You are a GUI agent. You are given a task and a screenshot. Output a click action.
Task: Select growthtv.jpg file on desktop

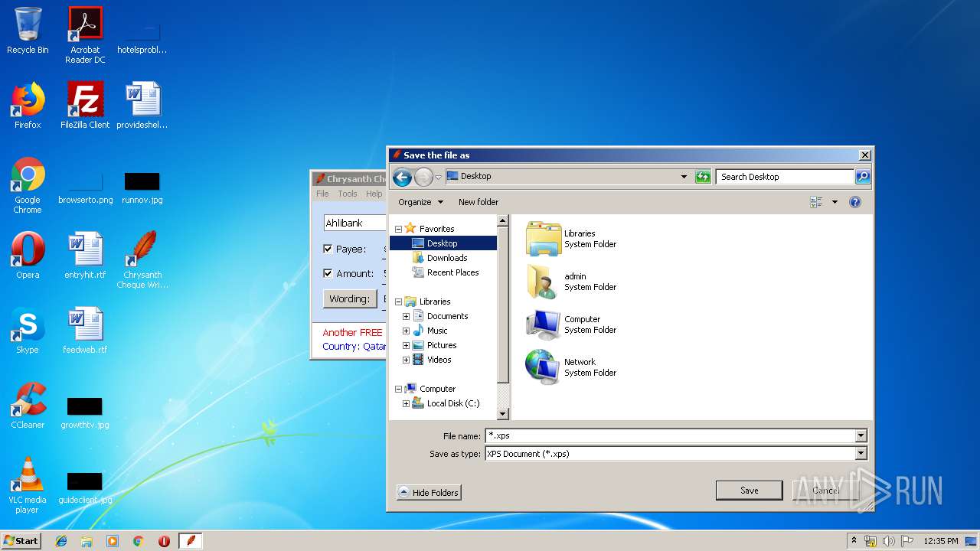(85, 413)
